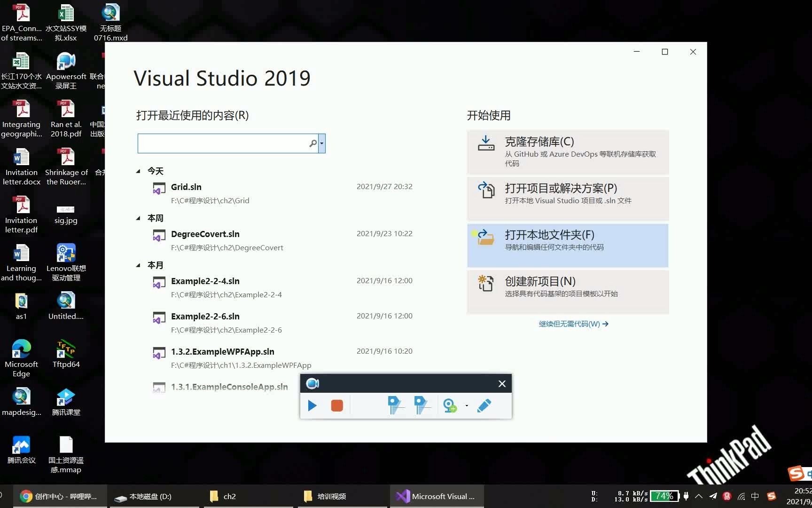Select Microsoft Edge desktop icon

(21, 358)
